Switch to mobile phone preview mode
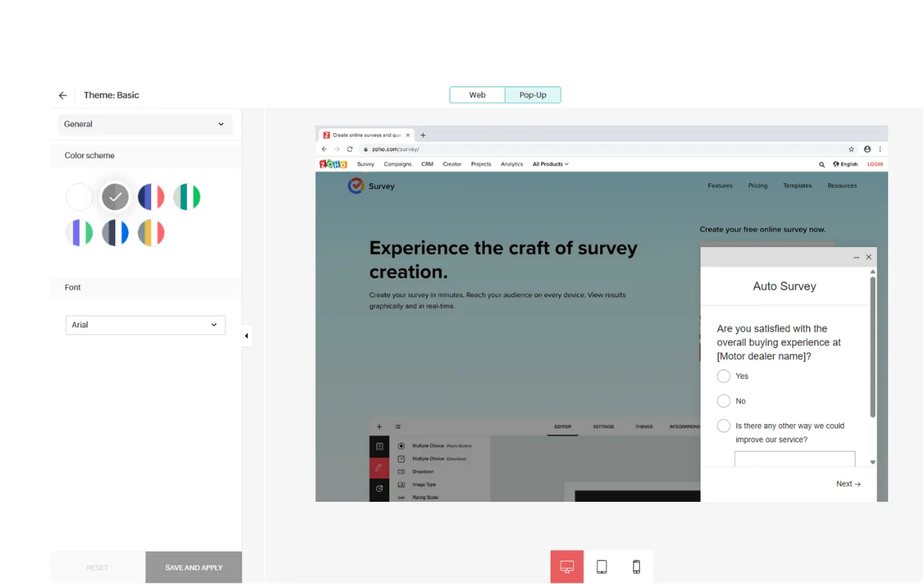 point(636,567)
